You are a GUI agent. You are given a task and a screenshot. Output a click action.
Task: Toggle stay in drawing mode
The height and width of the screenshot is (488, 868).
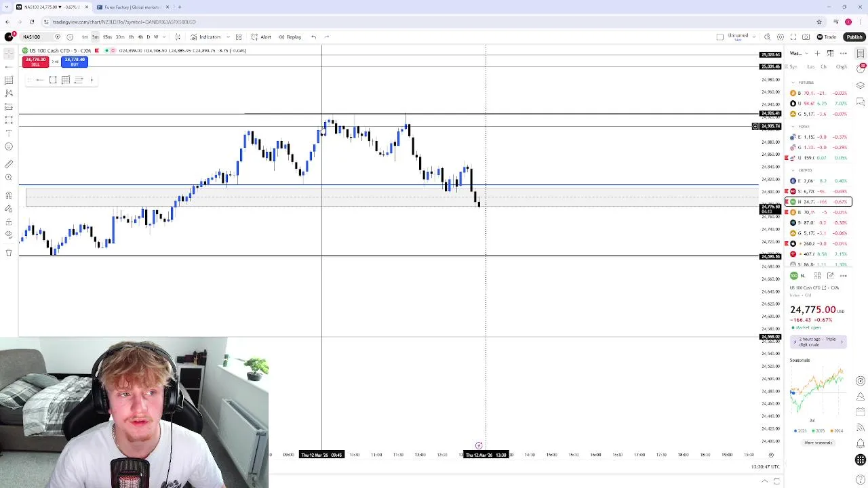(x=9, y=208)
